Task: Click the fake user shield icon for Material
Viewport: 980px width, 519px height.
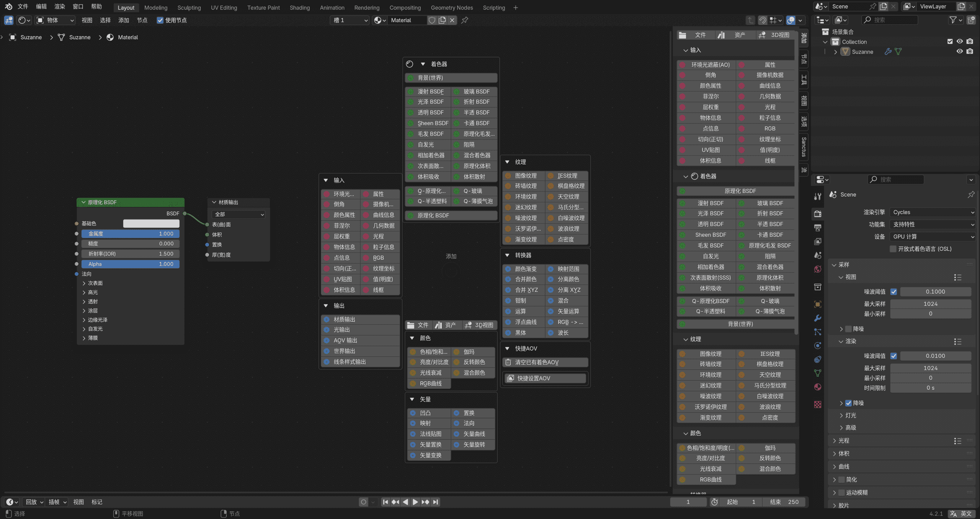Action: click(432, 20)
